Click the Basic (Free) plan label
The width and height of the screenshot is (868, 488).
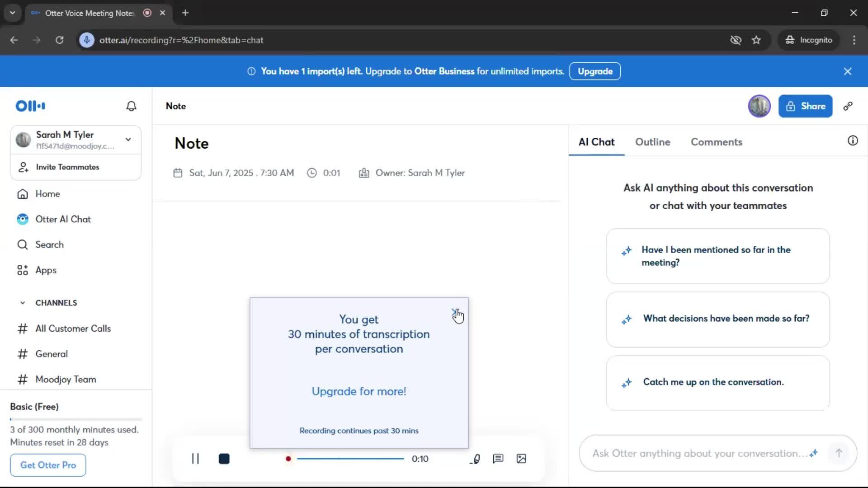[34, 407]
